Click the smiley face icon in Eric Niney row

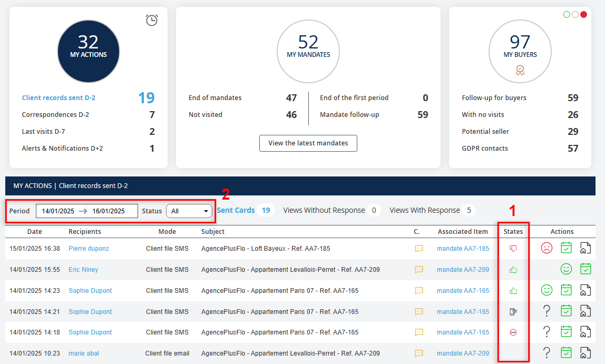pos(566,269)
